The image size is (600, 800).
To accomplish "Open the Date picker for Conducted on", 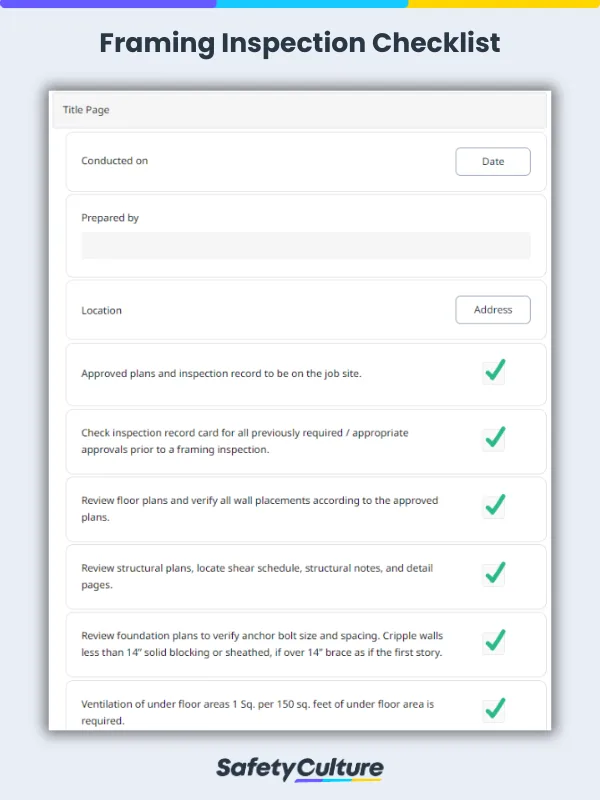I will tap(493, 161).
